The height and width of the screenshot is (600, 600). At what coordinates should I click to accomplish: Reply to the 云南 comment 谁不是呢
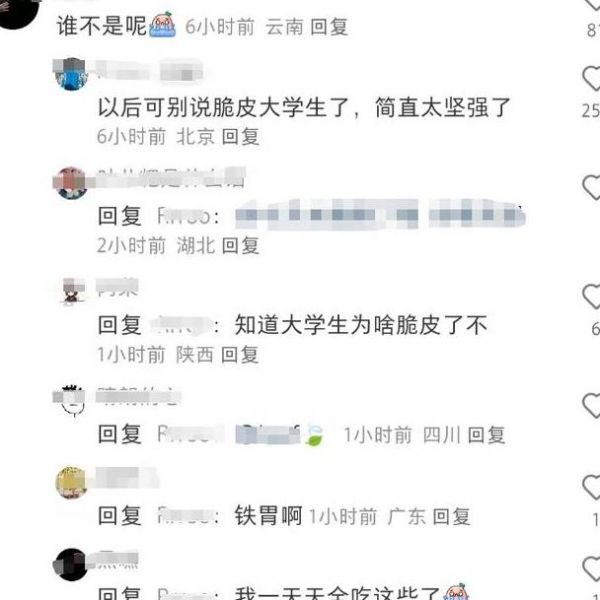(329, 27)
